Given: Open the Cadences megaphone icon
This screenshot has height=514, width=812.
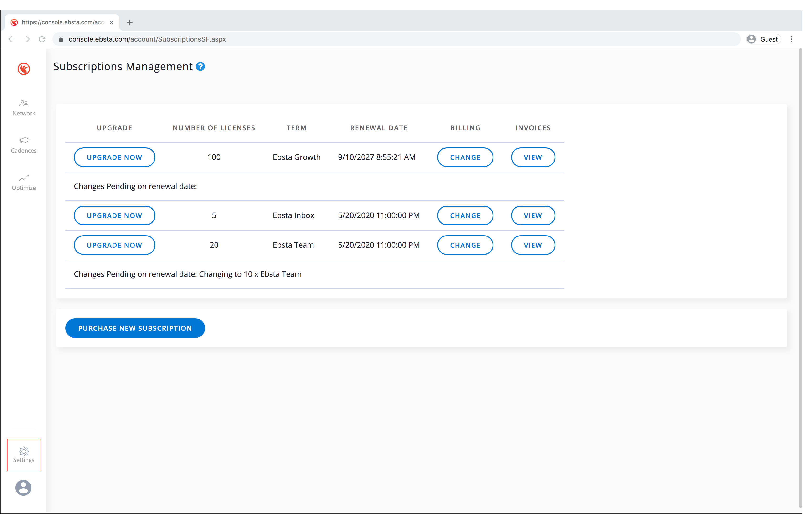Looking at the screenshot, I should click(x=24, y=140).
